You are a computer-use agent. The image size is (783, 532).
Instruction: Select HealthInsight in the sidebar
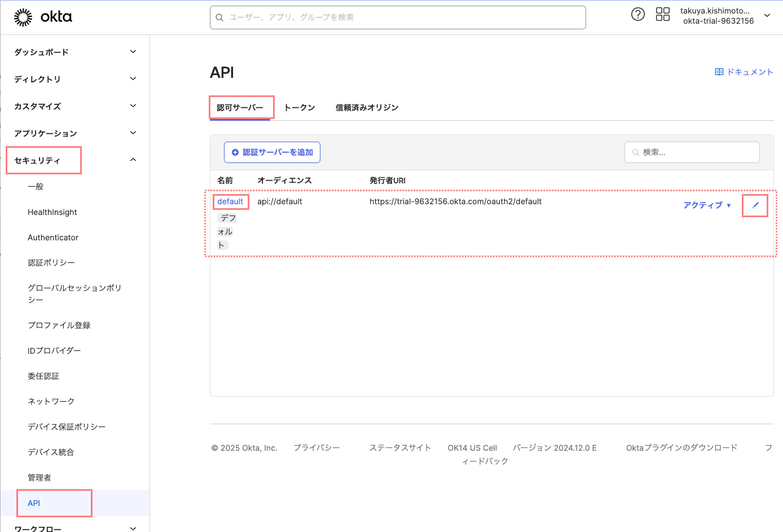tap(52, 212)
